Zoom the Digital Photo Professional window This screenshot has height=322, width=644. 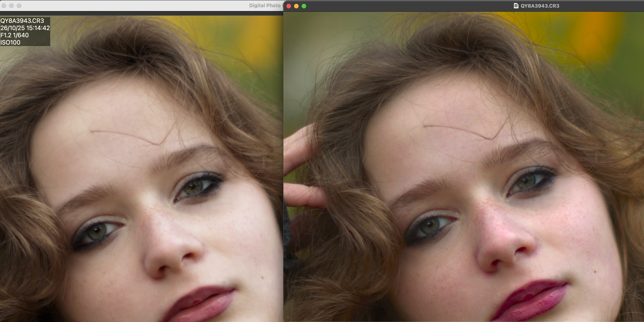point(19,6)
